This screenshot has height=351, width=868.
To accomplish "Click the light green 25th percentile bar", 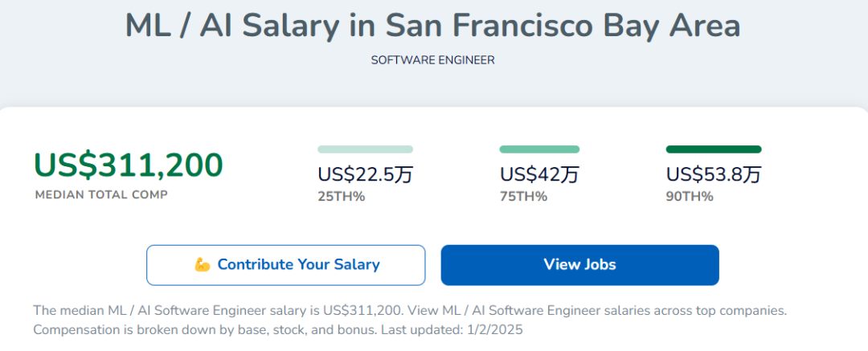I will tap(366, 149).
